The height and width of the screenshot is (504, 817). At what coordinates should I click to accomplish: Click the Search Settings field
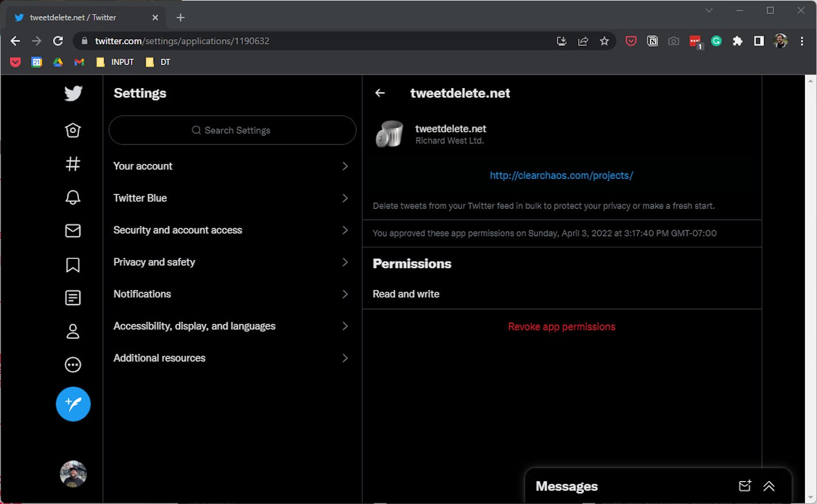tap(232, 131)
